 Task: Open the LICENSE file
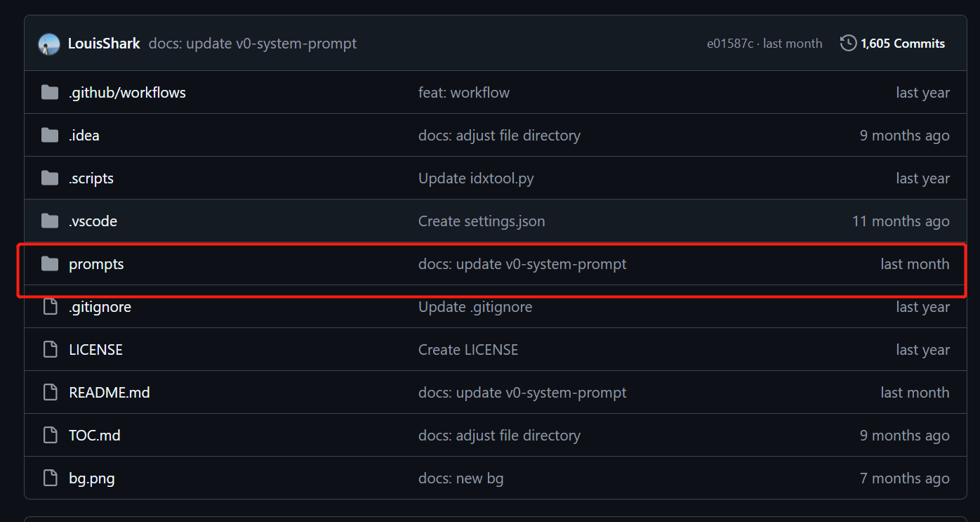coord(95,350)
